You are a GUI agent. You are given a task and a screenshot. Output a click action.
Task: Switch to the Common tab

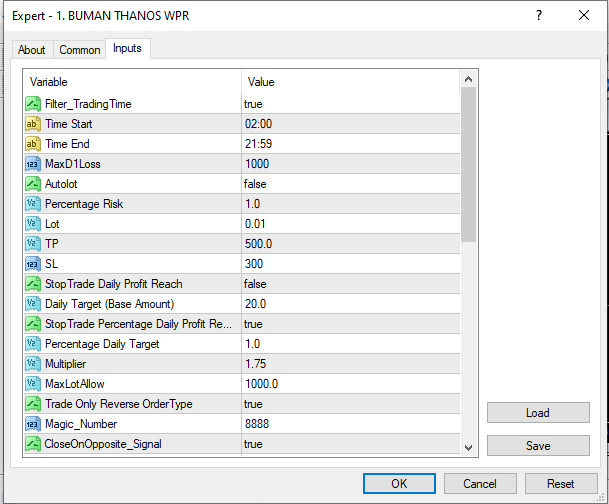pos(80,50)
